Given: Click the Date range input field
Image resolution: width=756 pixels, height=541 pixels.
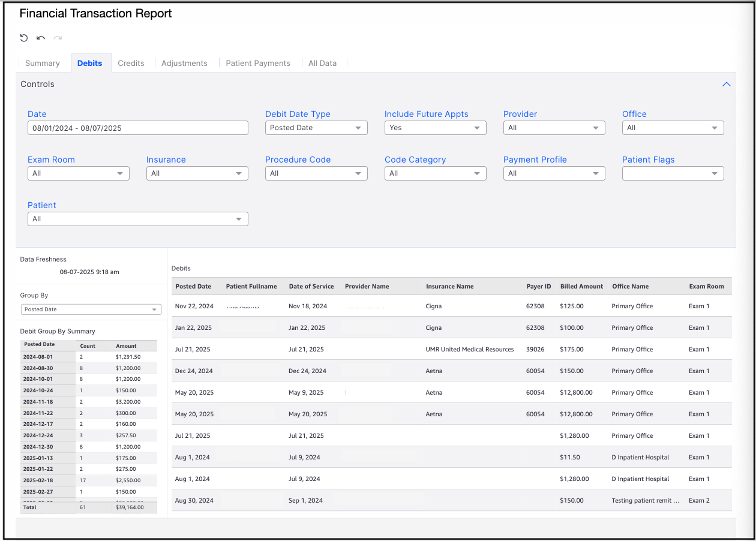Looking at the screenshot, I should click(x=137, y=128).
